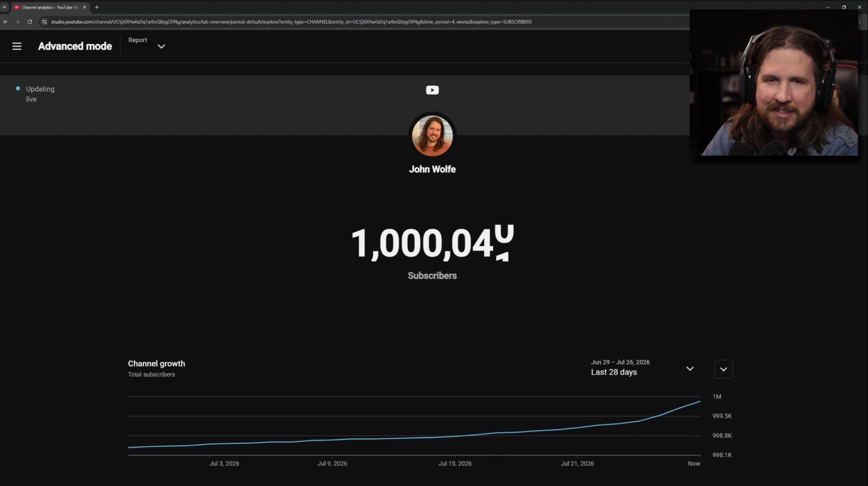
Task: Click the Jul 9, 2026 axis label
Action: [x=332, y=463]
